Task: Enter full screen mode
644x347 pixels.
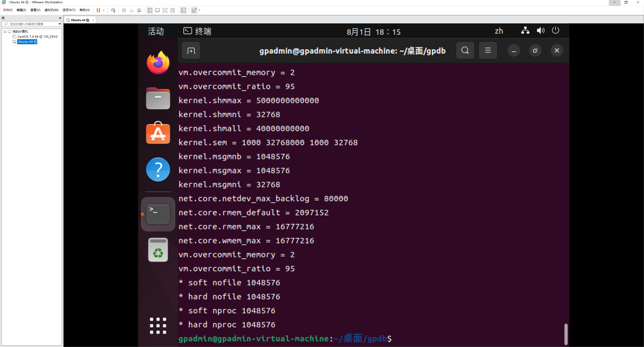Action: (165, 10)
